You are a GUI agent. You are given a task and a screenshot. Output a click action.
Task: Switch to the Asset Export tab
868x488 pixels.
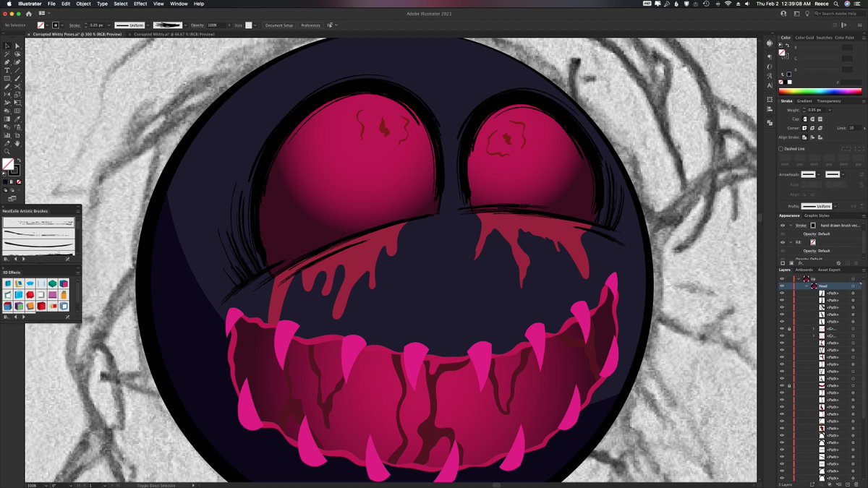pyautogui.click(x=829, y=270)
